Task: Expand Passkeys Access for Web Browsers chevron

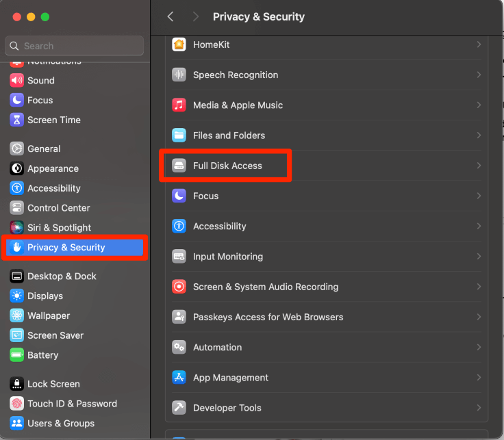Action: (479, 317)
